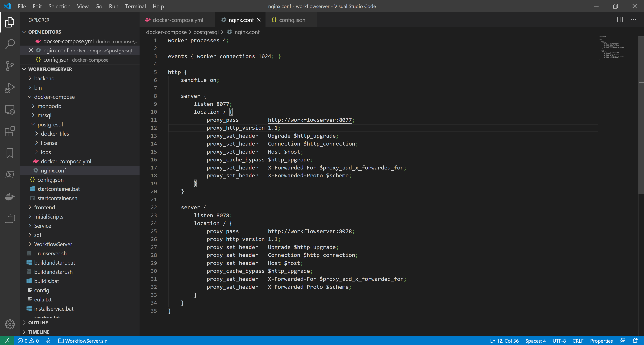The image size is (644, 345).
Task: Open the Remote Explorer icon
Action: pyautogui.click(x=10, y=110)
